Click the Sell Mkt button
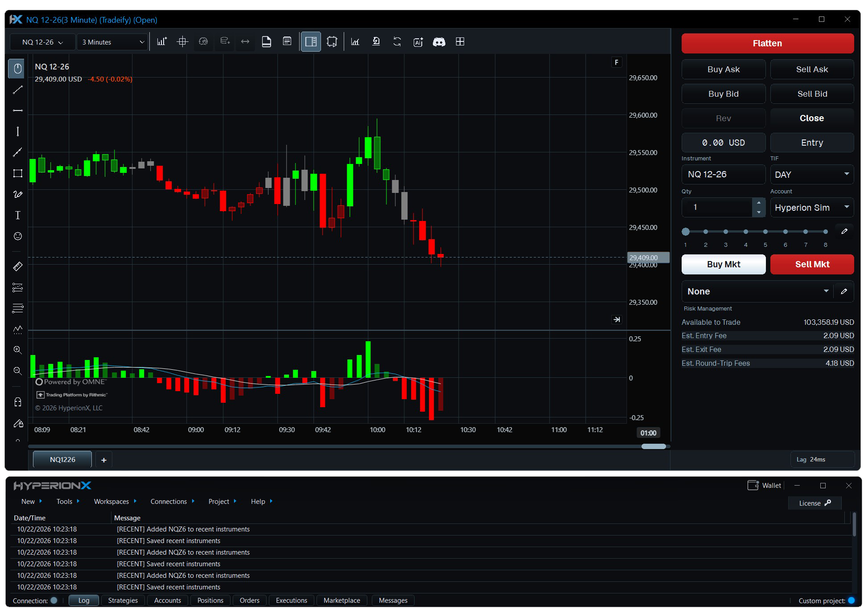This screenshot has height=609, width=868. point(812,264)
